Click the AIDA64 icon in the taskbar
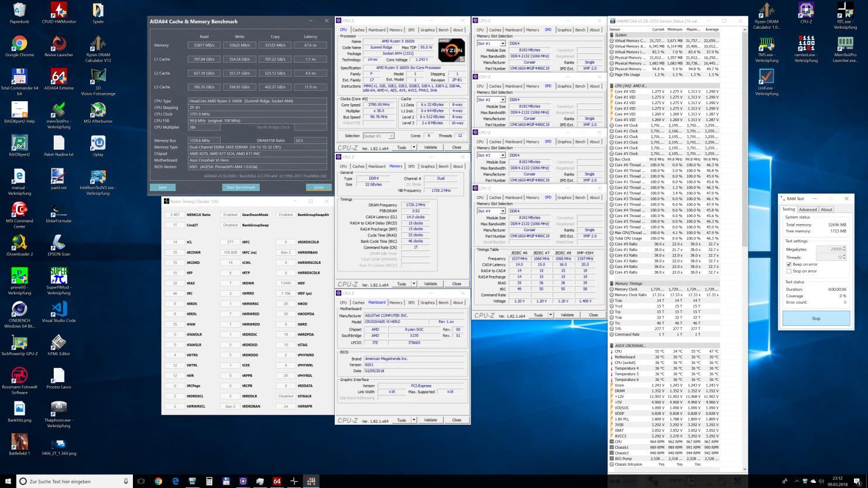Viewport: 868px width, 488px height. [277, 481]
